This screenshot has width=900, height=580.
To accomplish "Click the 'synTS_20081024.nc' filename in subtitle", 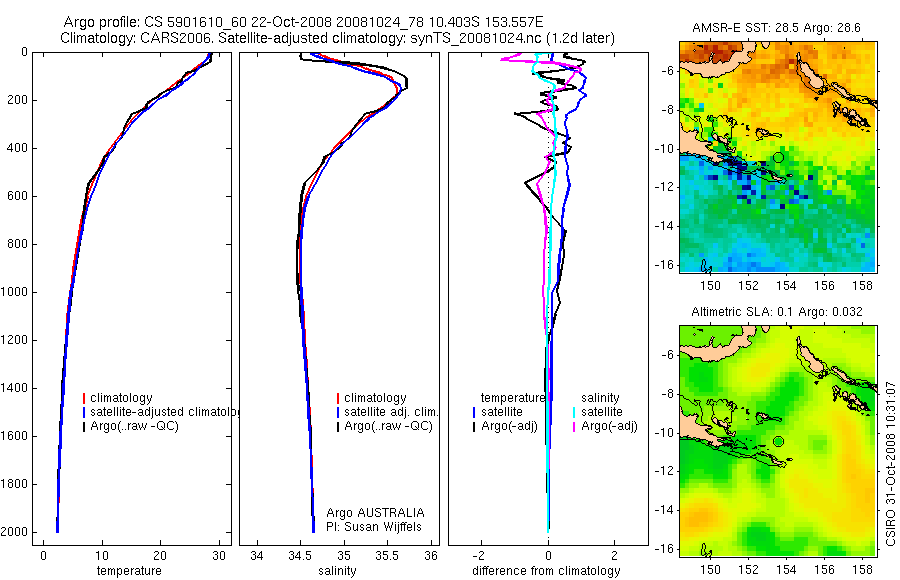I will tap(476, 38).
